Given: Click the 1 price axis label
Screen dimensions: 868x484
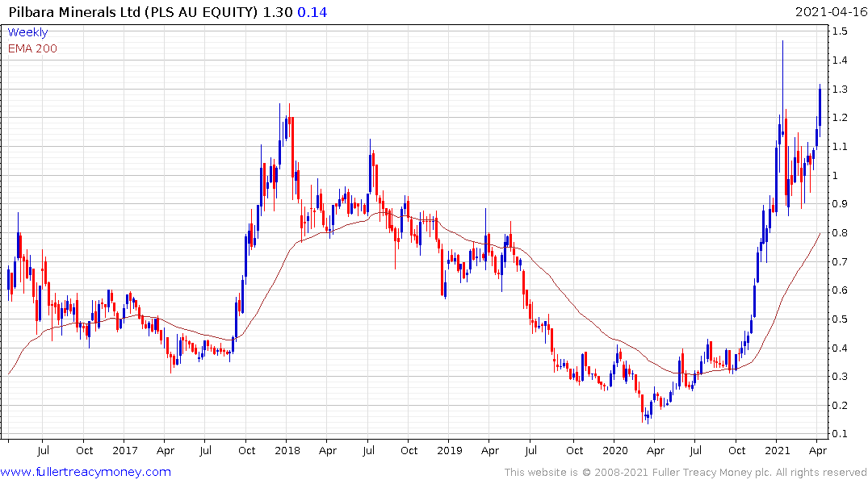Looking at the screenshot, I should 835,175.
